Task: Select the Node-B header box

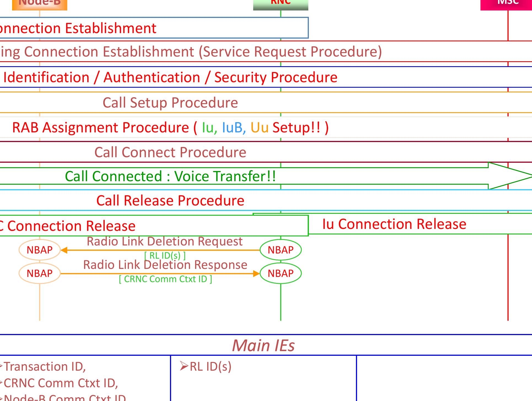Action: click(x=39, y=4)
